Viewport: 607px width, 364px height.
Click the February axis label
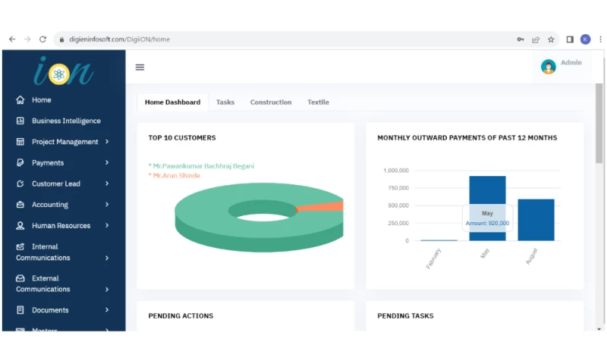(x=433, y=259)
